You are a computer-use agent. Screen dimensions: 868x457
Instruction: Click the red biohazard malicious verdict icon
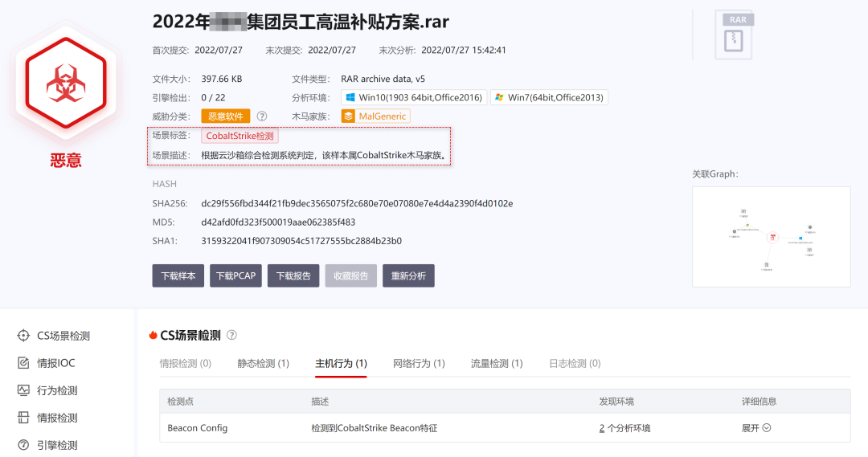point(65,84)
